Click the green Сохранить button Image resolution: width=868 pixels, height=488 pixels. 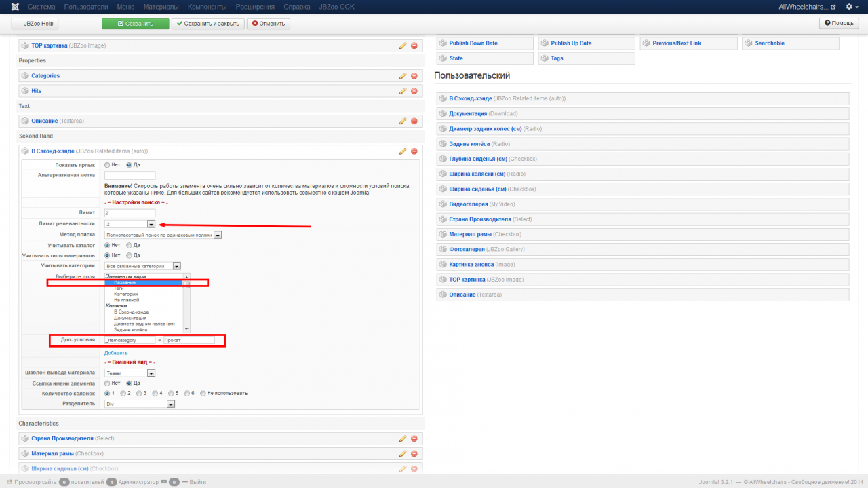[136, 24]
